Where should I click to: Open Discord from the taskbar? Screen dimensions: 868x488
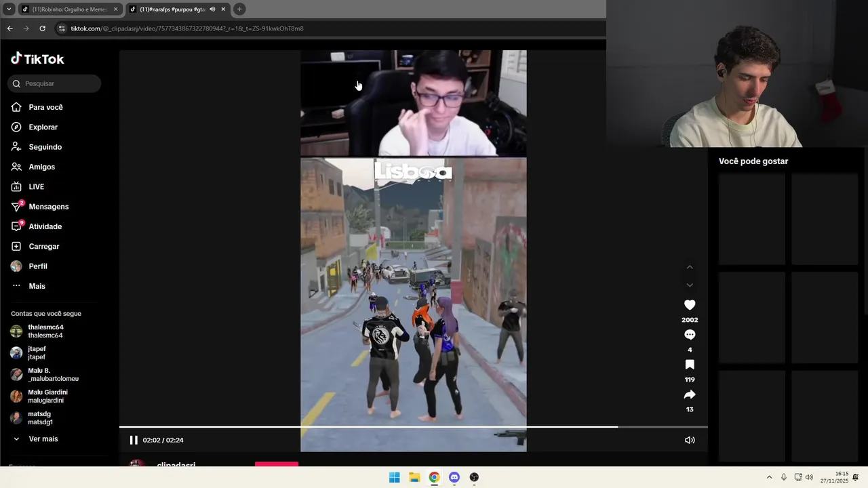click(454, 477)
